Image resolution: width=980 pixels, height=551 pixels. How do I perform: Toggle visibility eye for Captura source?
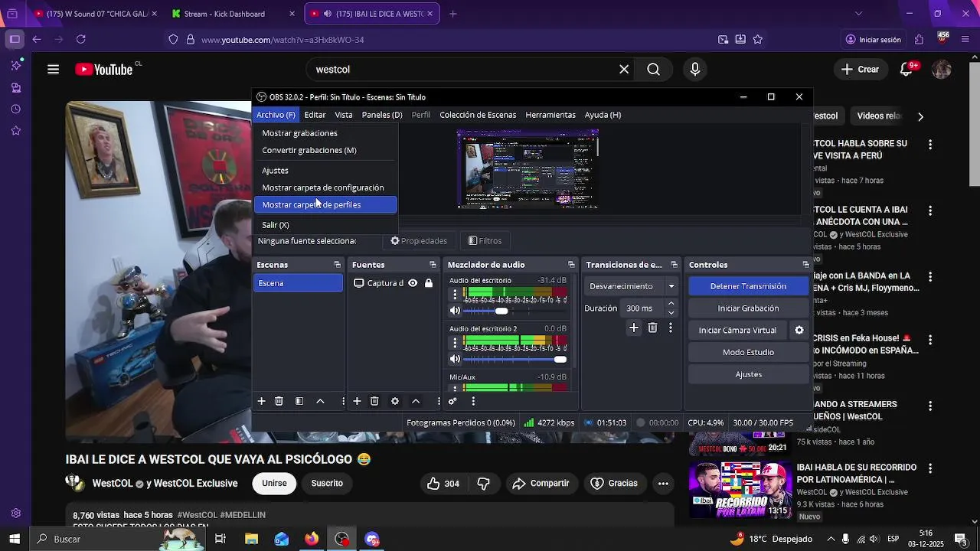pyautogui.click(x=413, y=283)
